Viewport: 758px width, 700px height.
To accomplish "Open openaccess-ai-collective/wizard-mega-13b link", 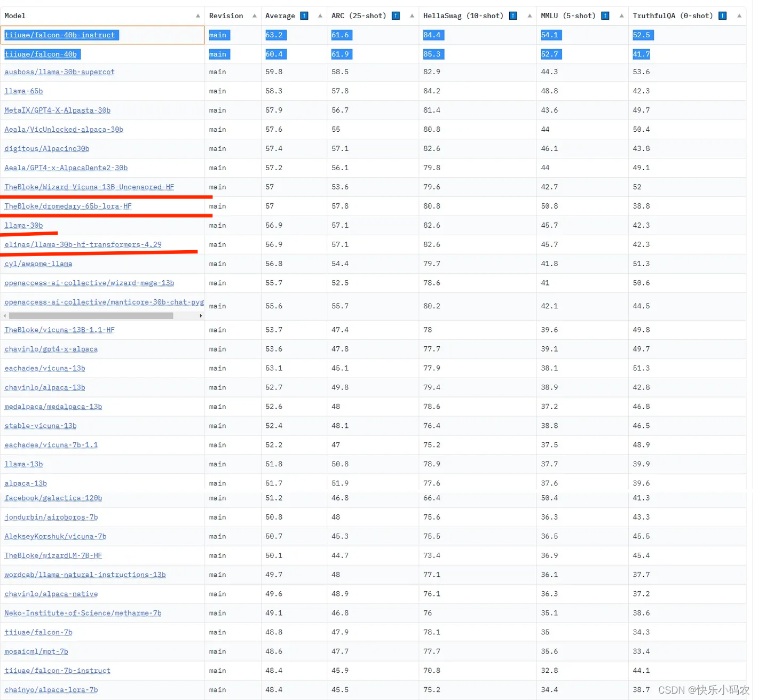I will coord(89,283).
